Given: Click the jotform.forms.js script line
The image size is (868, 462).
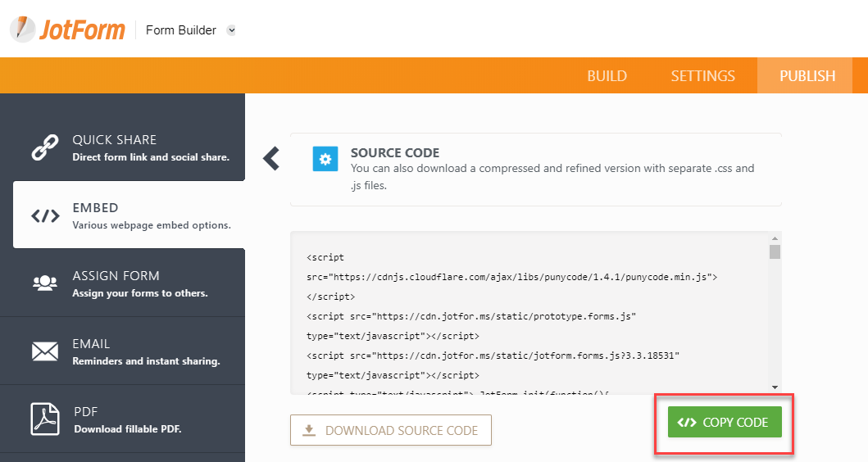Looking at the screenshot, I should click(493, 356).
